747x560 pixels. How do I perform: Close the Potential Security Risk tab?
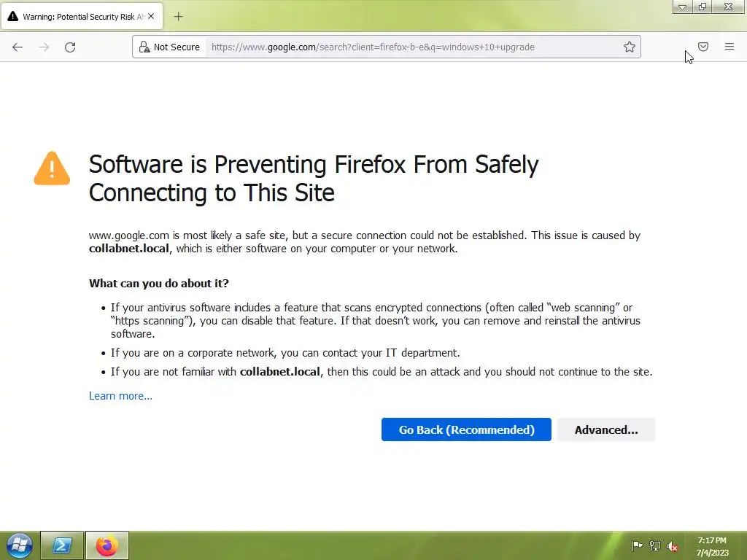(x=151, y=16)
